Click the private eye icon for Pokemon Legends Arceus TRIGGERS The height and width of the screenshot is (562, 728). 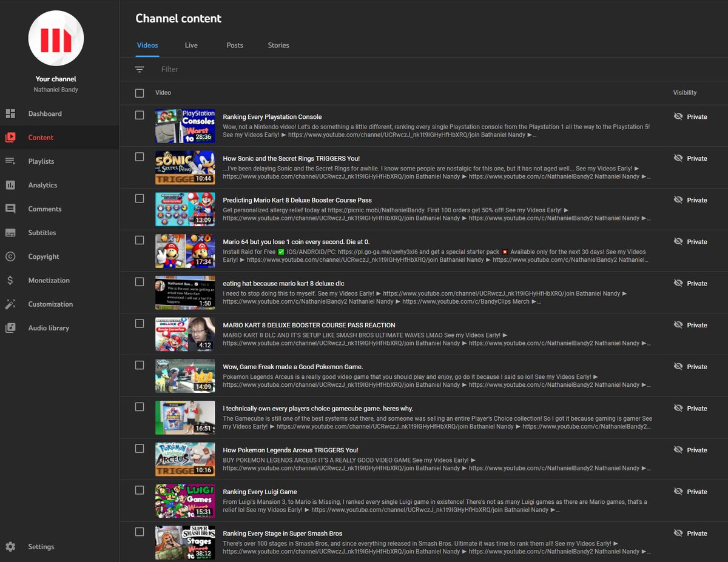click(x=678, y=450)
